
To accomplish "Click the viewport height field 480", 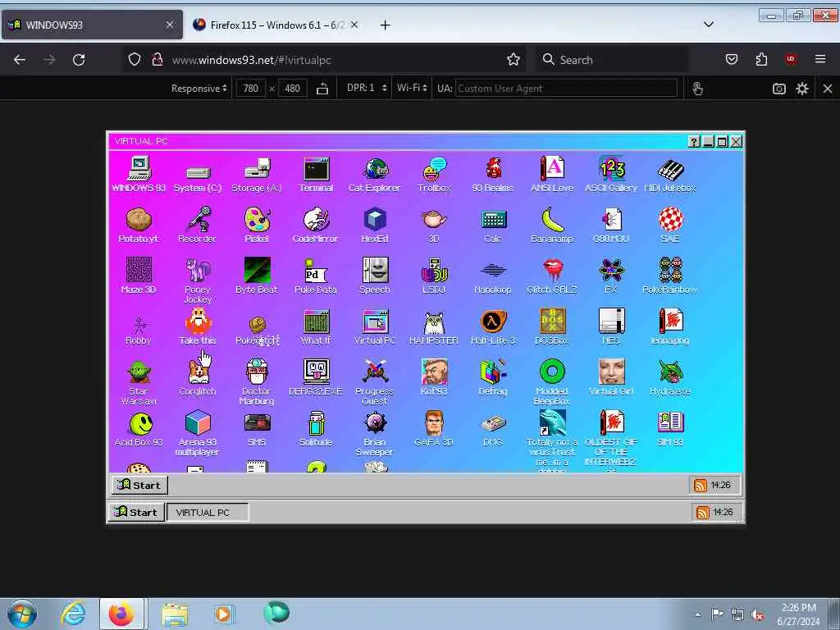I will (293, 89).
